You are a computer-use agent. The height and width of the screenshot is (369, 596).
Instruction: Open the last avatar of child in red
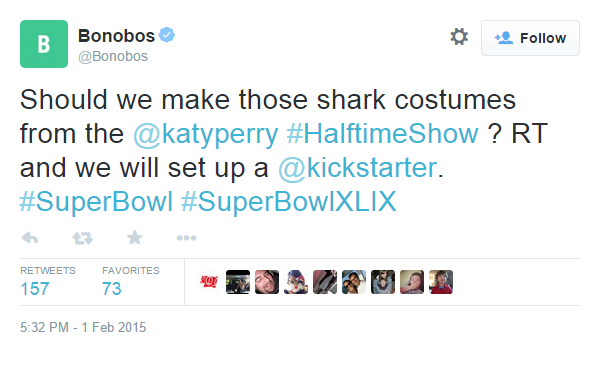441,282
